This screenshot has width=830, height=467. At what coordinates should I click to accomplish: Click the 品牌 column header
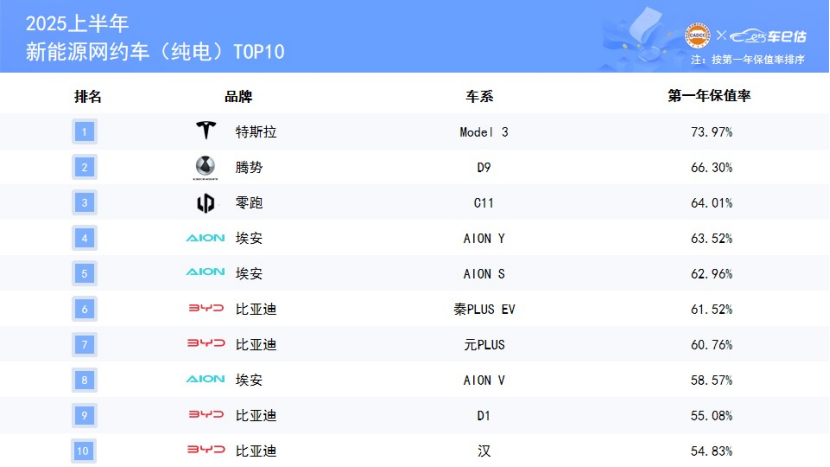coord(238,97)
